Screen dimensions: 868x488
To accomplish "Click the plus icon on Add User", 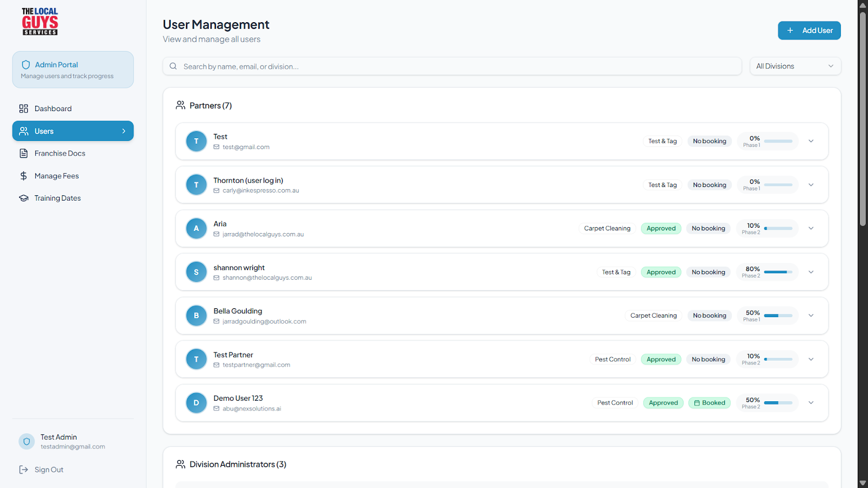I will tap(790, 30).
